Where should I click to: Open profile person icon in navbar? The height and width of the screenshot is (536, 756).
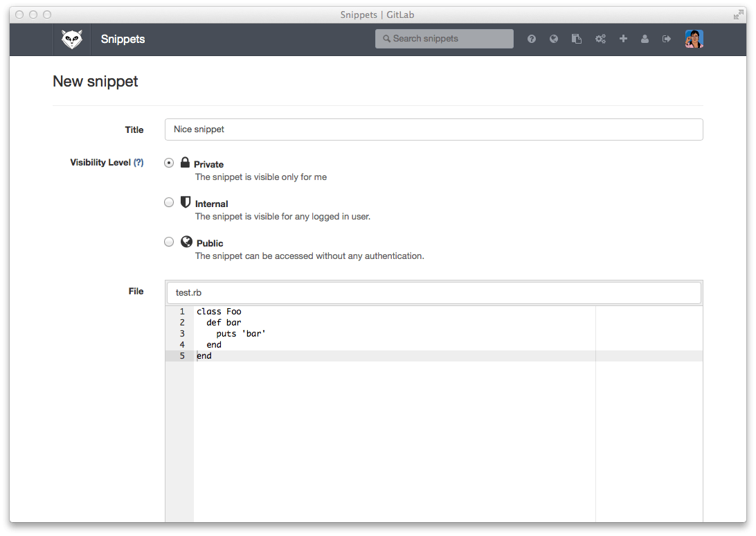(x=645, y=39)
